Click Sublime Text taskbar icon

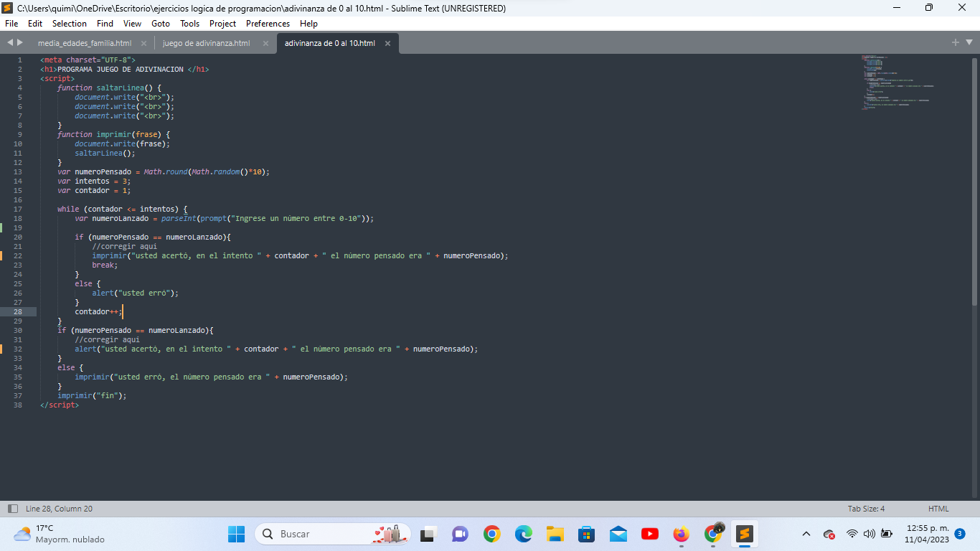pyautogui.click(x=745, y=534)
